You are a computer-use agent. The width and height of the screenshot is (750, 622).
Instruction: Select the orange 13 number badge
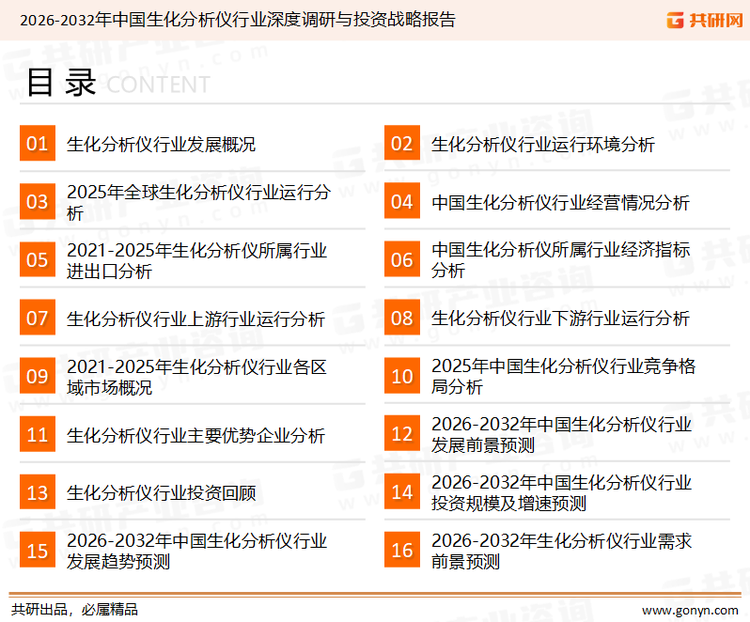tap(37, 493)
